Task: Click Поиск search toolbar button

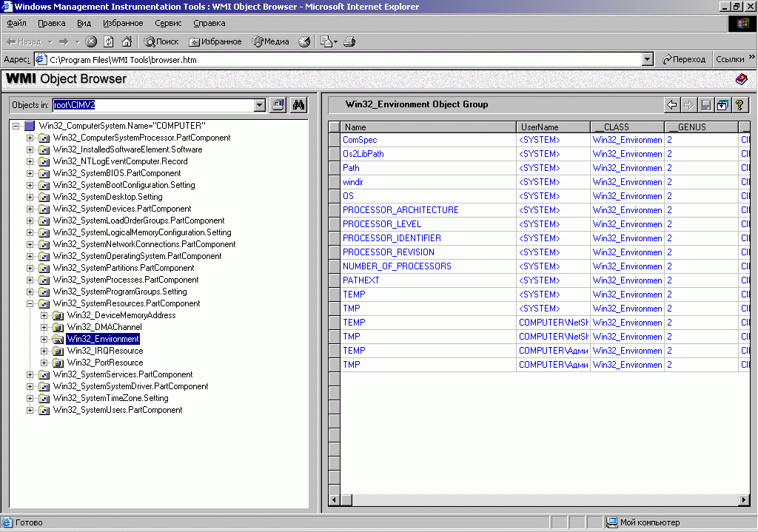Action: coord(161,41)
